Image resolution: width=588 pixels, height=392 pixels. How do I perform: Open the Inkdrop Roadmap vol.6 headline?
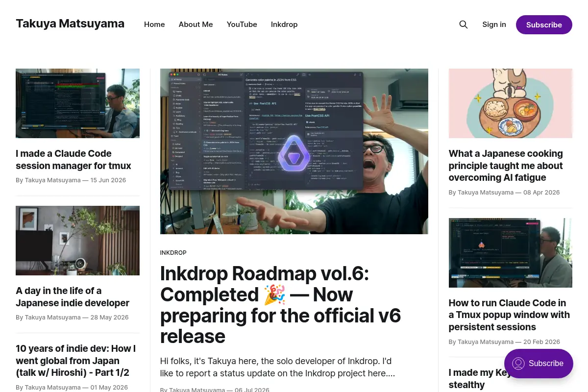280,305
